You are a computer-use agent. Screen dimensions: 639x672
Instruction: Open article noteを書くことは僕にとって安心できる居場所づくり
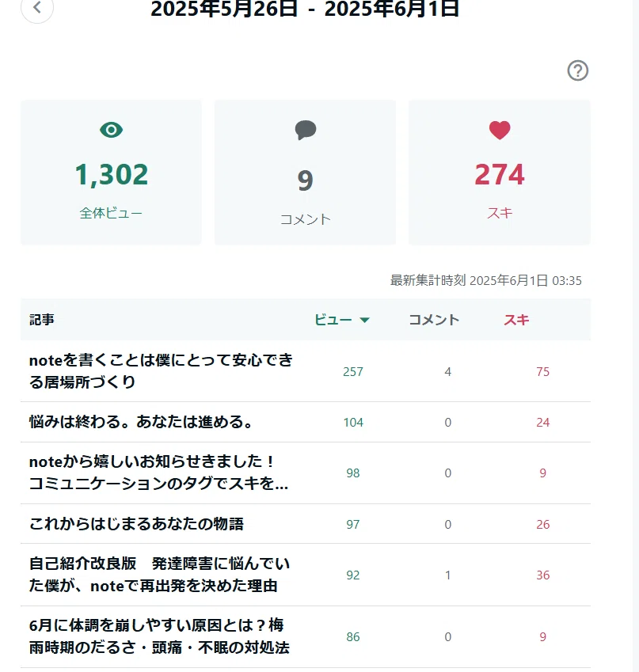point(161,371)
